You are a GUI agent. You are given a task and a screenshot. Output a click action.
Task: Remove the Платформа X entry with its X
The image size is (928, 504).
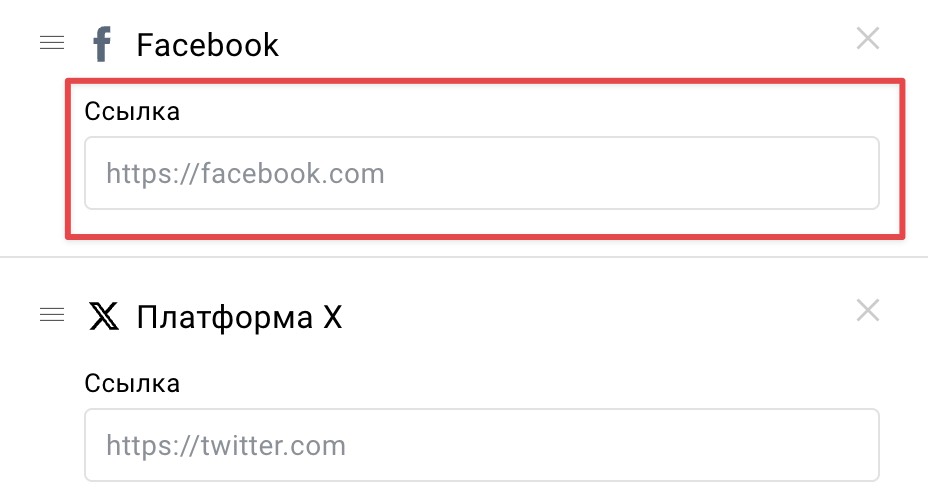tap(868, 310)
